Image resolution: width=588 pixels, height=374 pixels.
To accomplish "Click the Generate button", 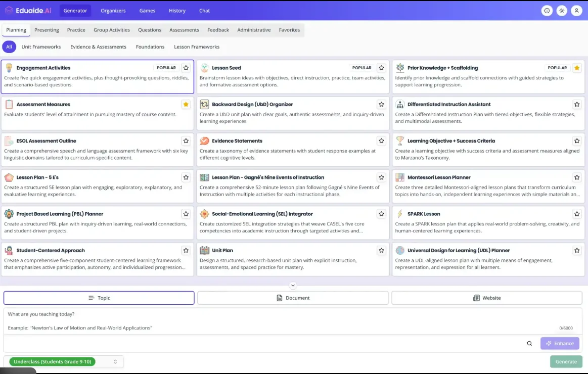I will 566,361.
